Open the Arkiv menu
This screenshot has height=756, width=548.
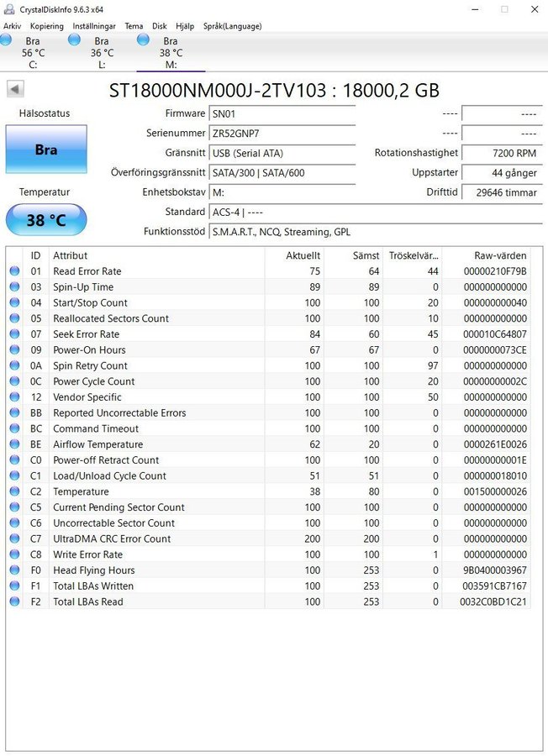[12, 26]
